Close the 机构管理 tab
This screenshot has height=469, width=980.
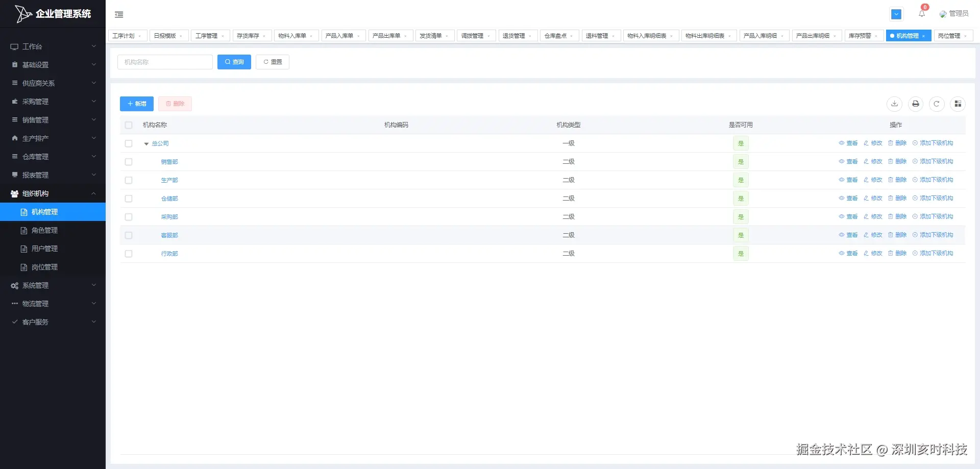pos(923,36)
